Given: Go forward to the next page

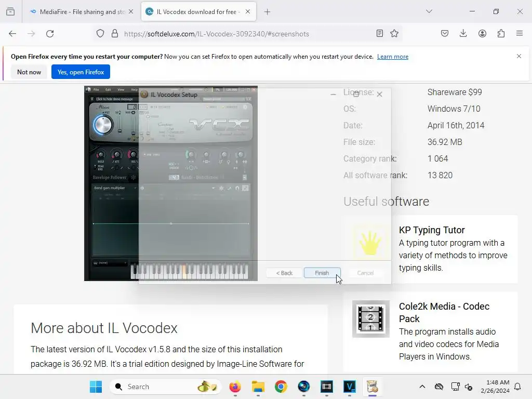Looking at the screenshot, I should (x=31, y=34).
